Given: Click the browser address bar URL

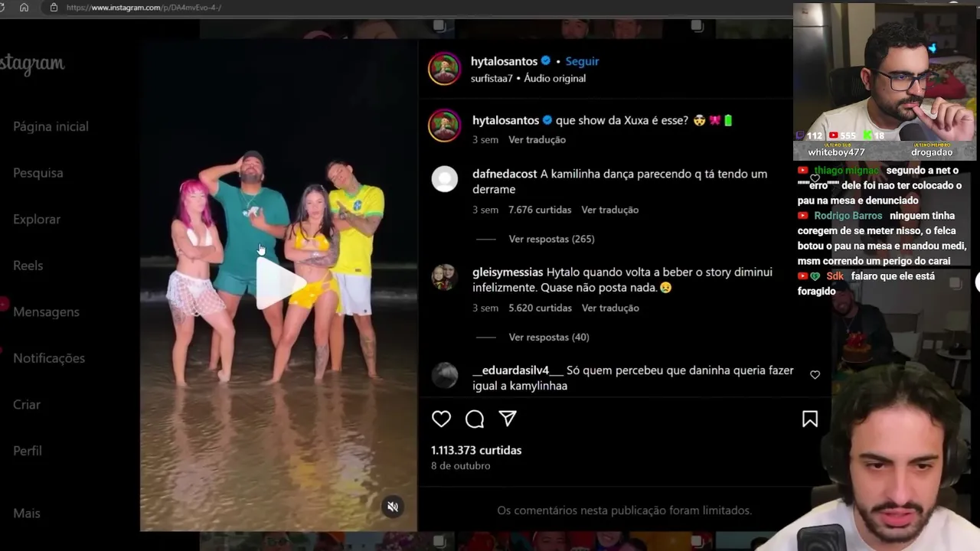Looking at the screenshot, I should 144,7.
